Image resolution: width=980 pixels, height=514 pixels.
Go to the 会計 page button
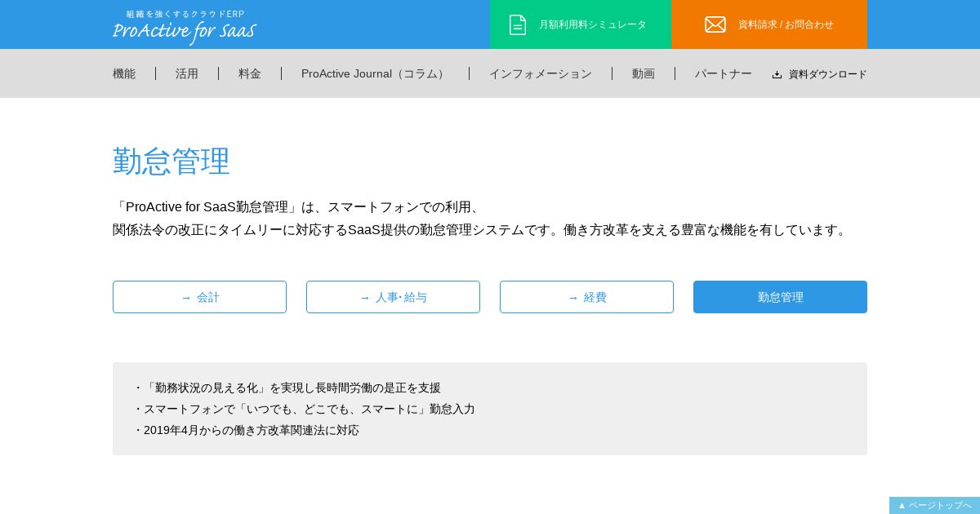(199, 297)
